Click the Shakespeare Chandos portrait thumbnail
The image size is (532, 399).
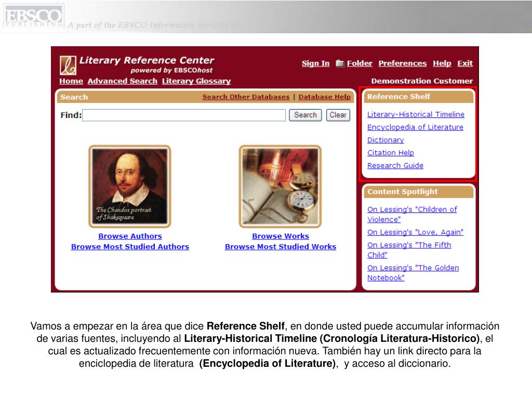(130, 187)
